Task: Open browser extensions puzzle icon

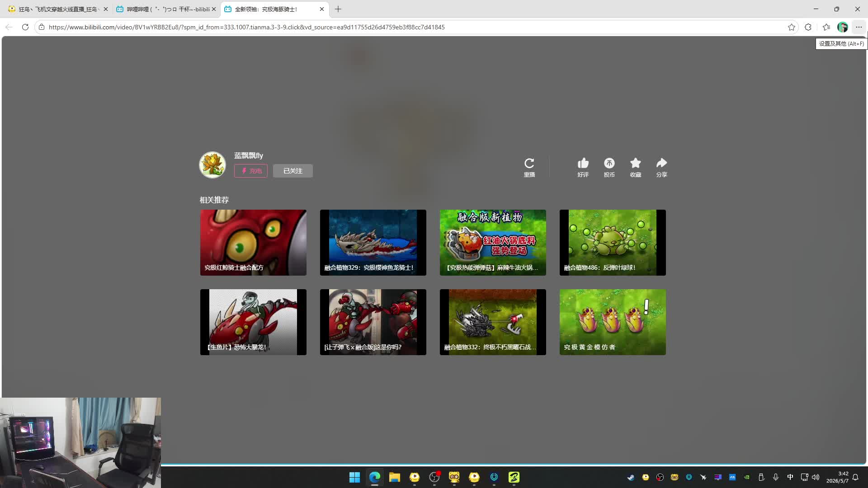Action: point(808,27)
